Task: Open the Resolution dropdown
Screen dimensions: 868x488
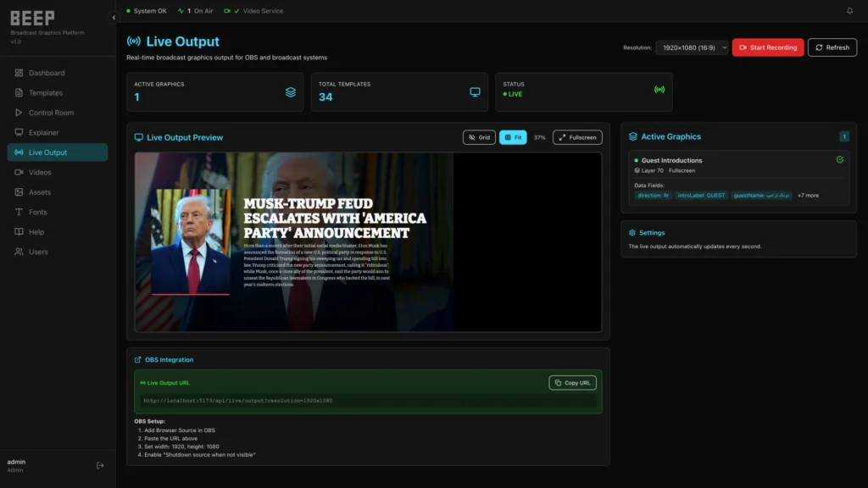Action: click(x=692, y=47)
